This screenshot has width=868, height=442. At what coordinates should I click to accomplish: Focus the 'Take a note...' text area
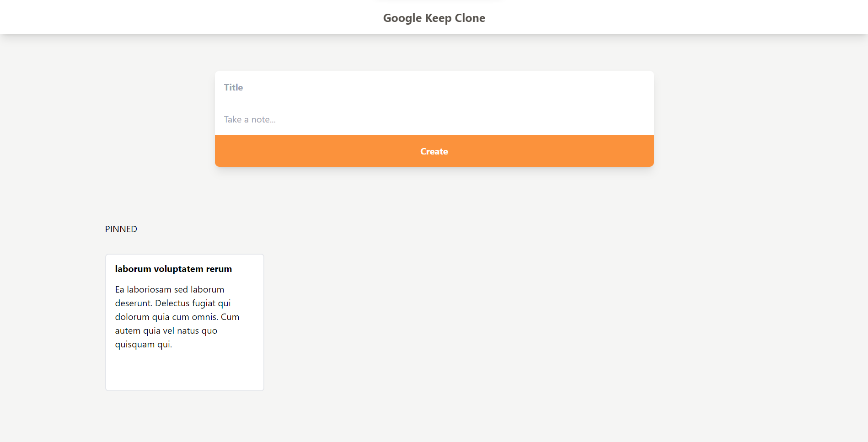pos(434,119)
